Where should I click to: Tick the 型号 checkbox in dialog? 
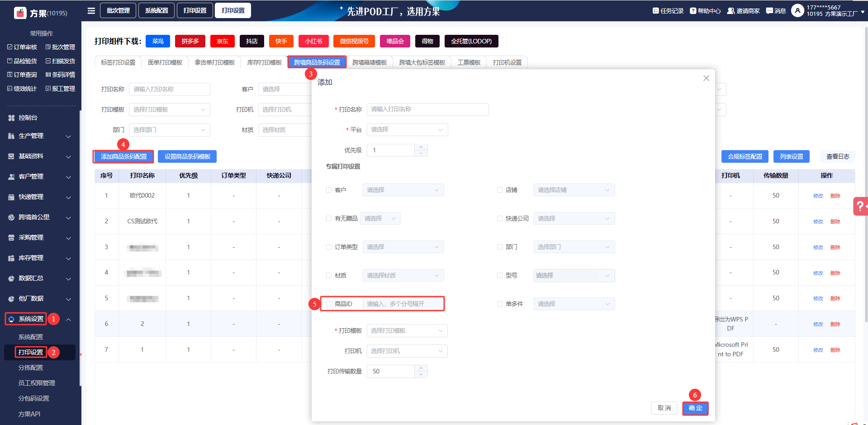500,275
